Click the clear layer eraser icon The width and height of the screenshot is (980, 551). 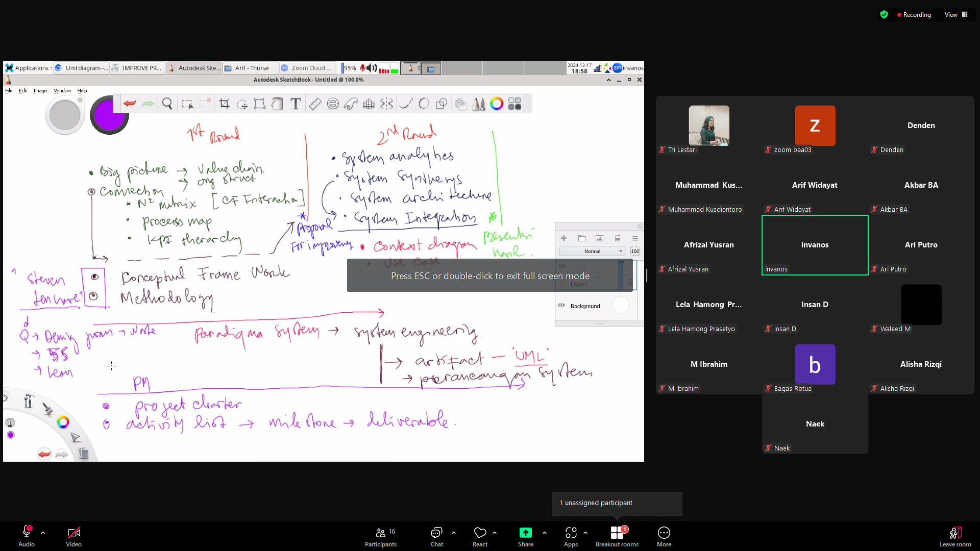618,238
